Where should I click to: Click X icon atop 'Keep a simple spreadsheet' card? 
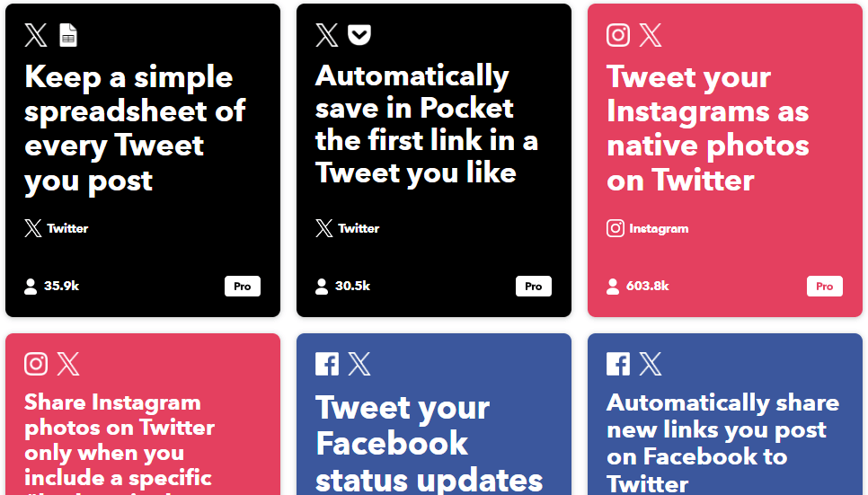click(36, 35)
